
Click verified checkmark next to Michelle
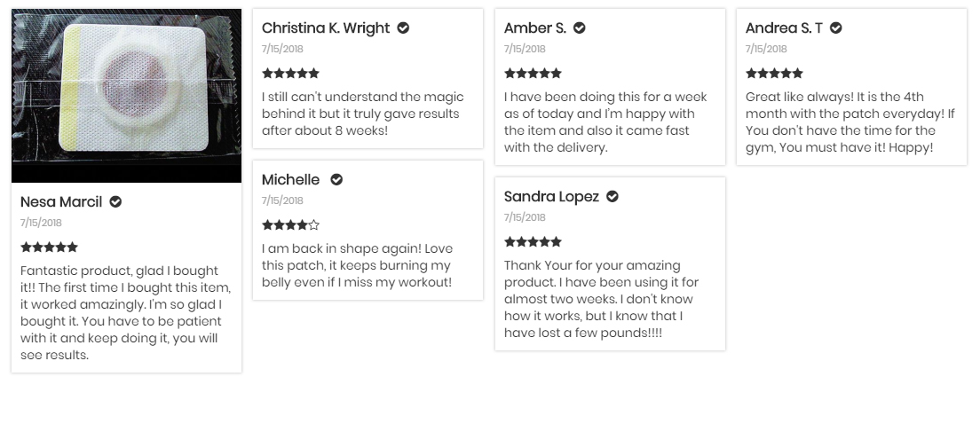click(x=336, y=179)
